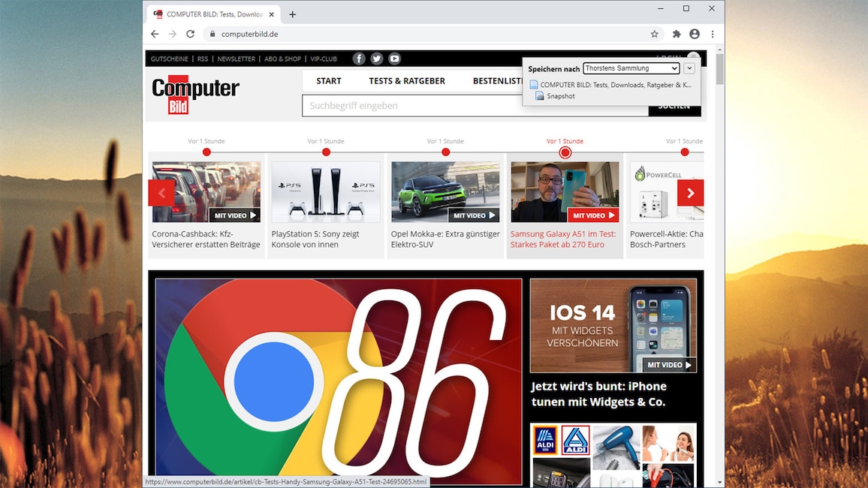The width and height of the screenshot is (868, 488).
Task: Open the Twitter icon in top bar
Action: [x=377, y=59]
